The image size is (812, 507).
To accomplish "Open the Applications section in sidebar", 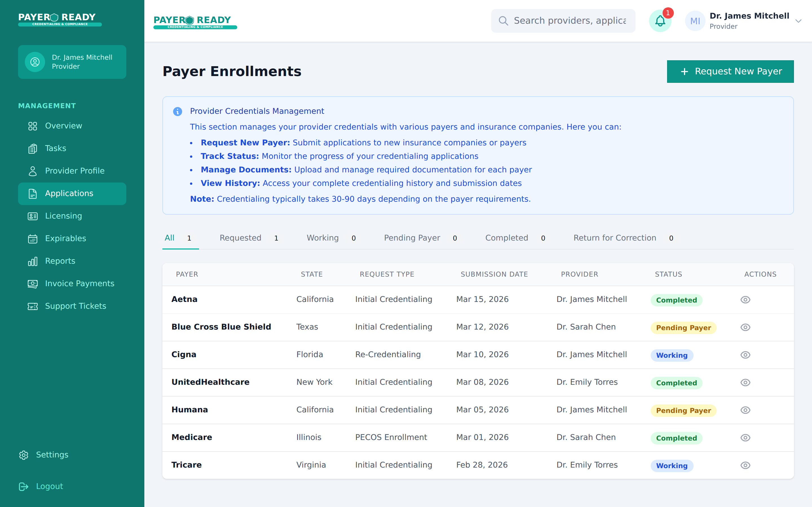I will (69, 194).
